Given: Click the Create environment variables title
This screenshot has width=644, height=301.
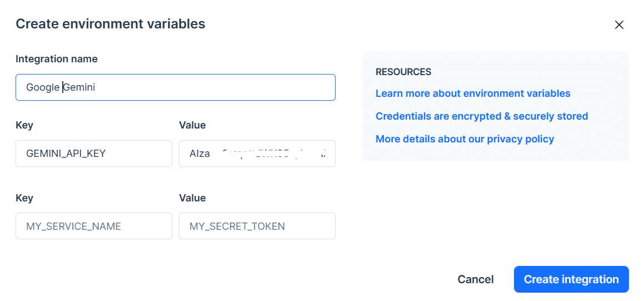Looking at the screenshot, I should [x=110, y=24].
